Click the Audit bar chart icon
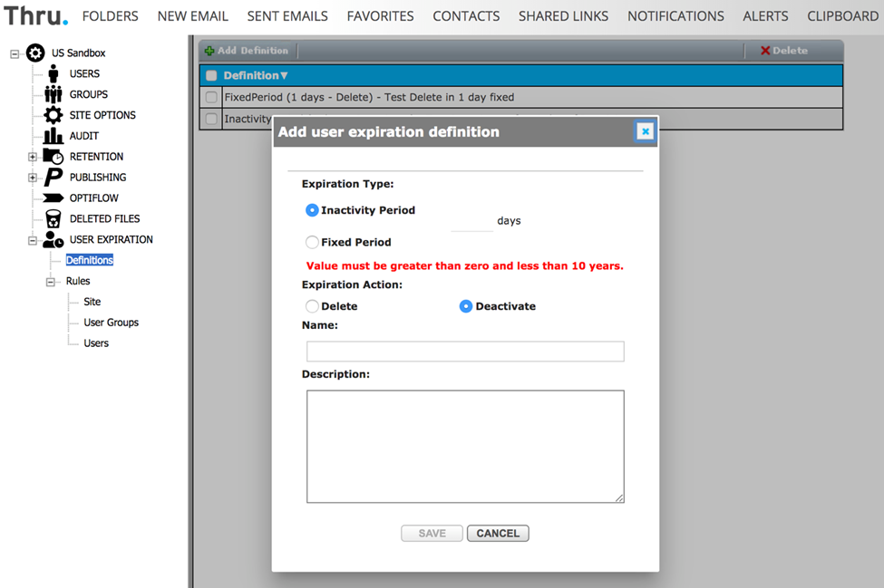This screenshot has height=588, width=884. 53,136
